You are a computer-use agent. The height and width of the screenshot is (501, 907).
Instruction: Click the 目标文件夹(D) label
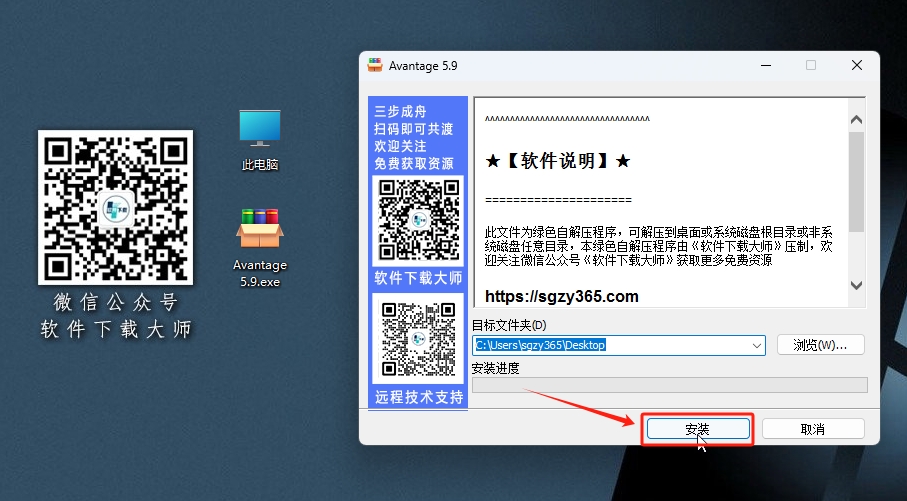pyautogui.click(x=509, y=325)
